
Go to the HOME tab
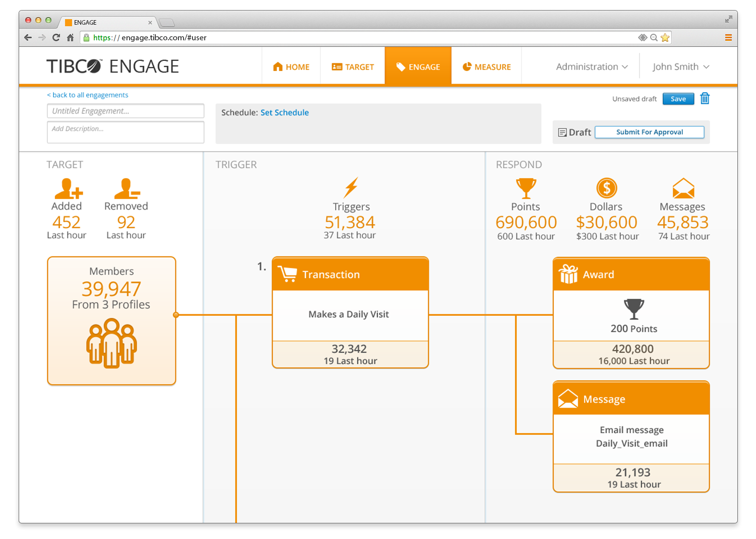[x=291, y=67]
